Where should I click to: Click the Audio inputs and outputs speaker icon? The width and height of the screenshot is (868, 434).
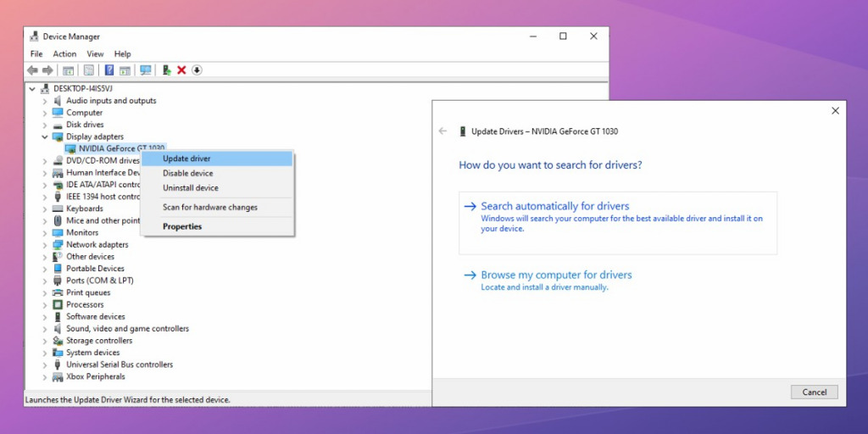(58, 101)
